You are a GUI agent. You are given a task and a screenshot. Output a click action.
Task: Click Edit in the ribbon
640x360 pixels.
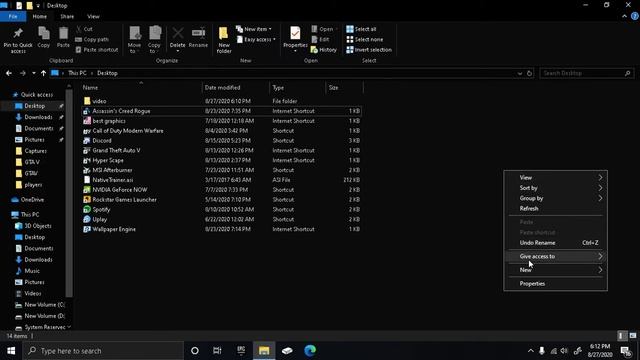pyautogui.click(x=320, y=39)
